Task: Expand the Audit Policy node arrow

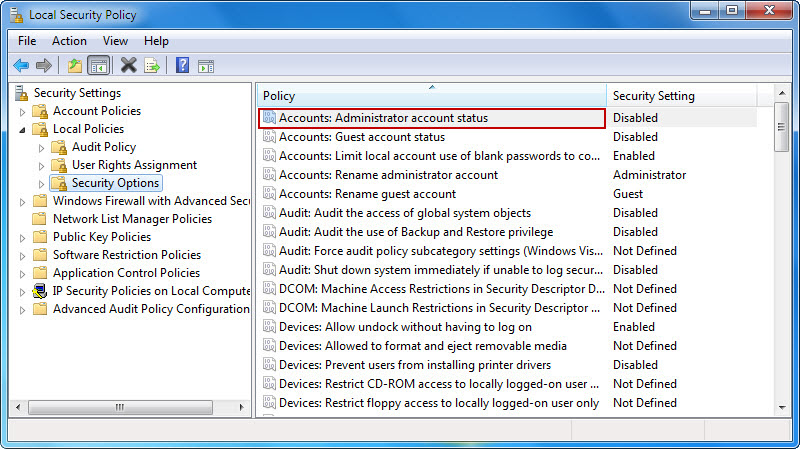Action: [41, 148]
